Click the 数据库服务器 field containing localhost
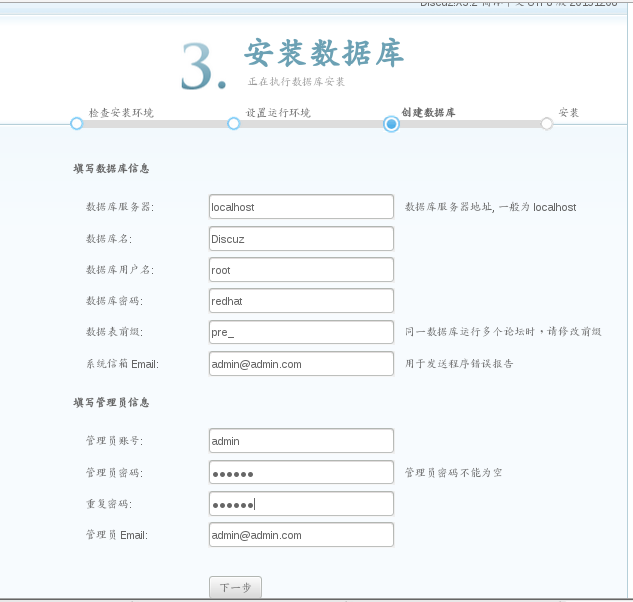 pyautogui.click(x=301, y=207)
